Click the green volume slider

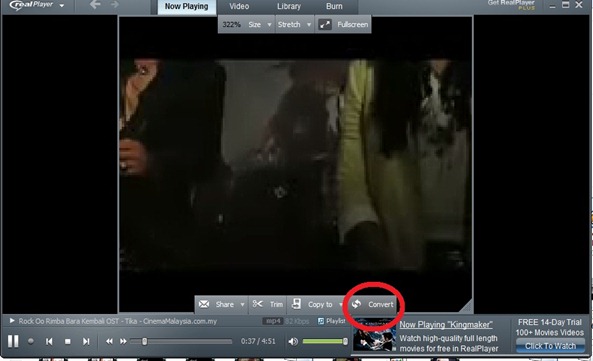pyautogui.click(x=324, y=341)
